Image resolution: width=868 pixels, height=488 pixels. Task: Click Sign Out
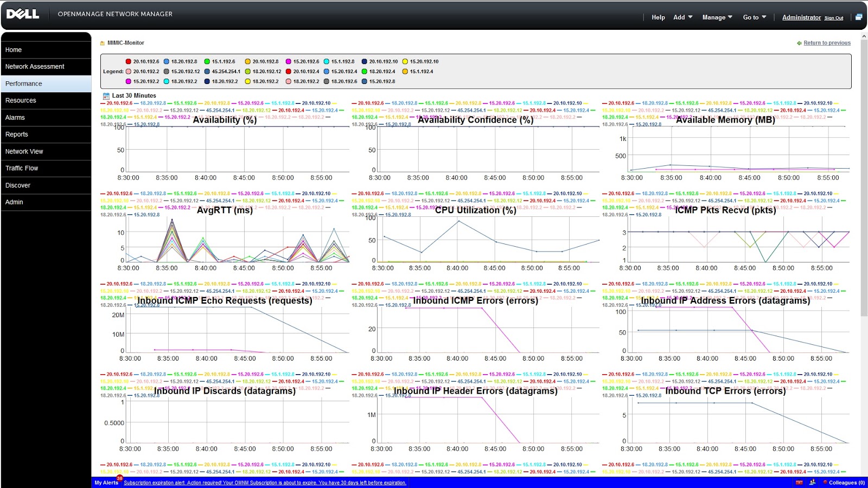pyautogui.click(x=833, y=18)
